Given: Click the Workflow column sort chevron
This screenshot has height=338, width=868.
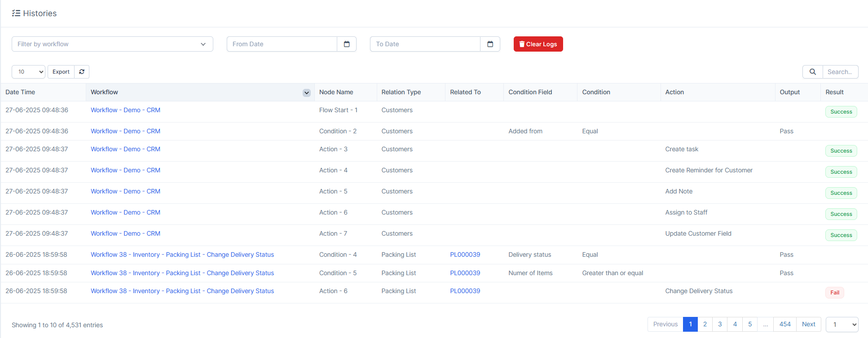Looking at the screenshot, I should pyautogui.click(x=307, y=93).
